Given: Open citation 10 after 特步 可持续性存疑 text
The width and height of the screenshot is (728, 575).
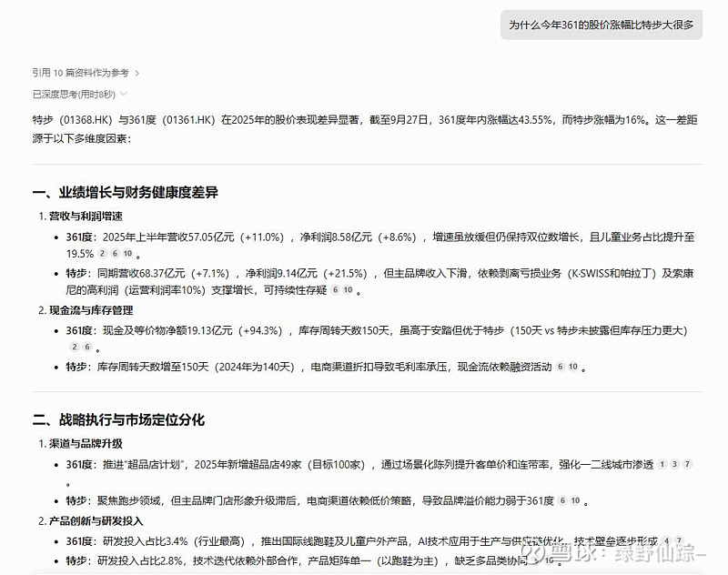Looking at the screenshot, I should [348, 289].
